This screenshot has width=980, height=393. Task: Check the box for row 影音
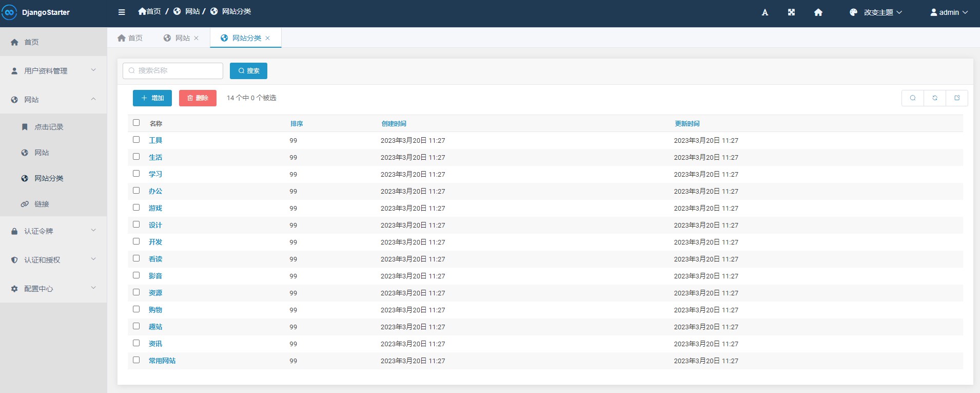tap(136, 275)
